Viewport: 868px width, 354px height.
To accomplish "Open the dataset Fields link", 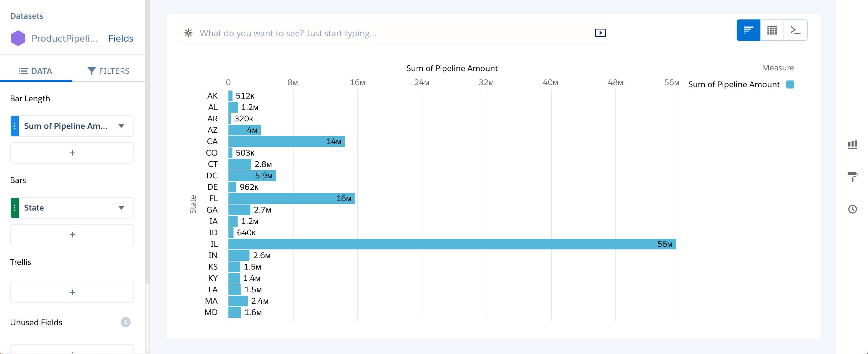I will coord(121,38).
